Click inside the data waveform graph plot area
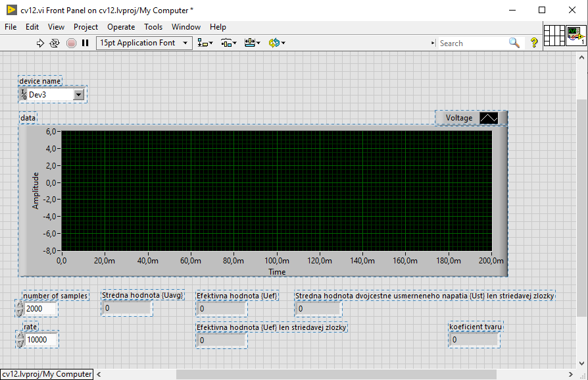This screenshot has width=588, height=380. (276, 191)
